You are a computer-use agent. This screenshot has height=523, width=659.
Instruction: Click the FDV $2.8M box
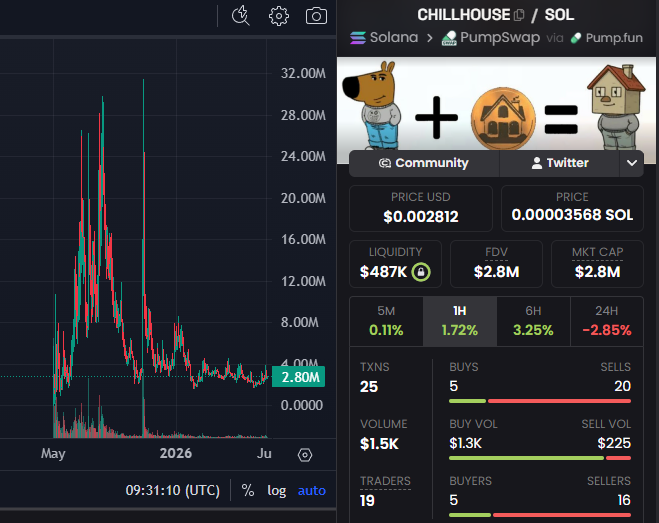496,264
